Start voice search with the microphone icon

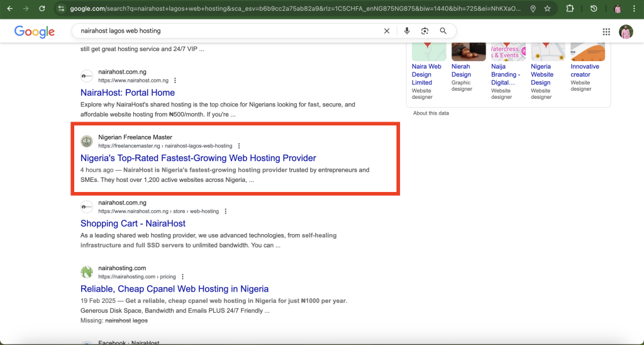407,31
